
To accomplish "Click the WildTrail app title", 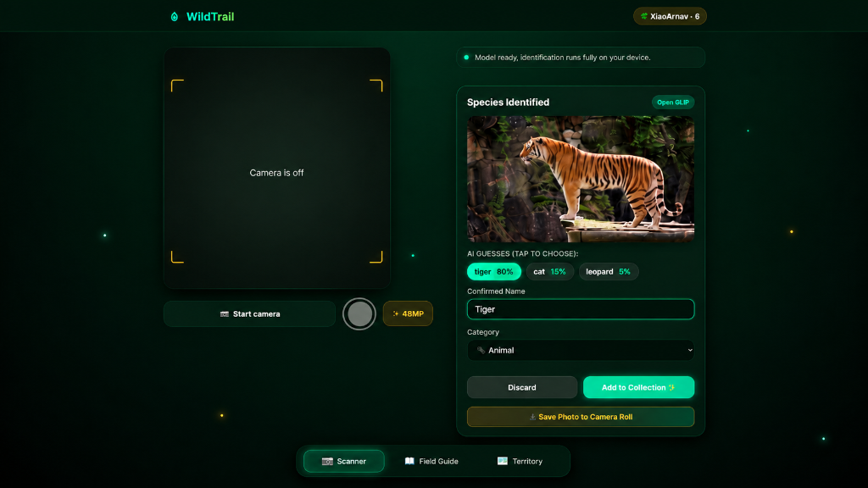I will pos(210,17).
